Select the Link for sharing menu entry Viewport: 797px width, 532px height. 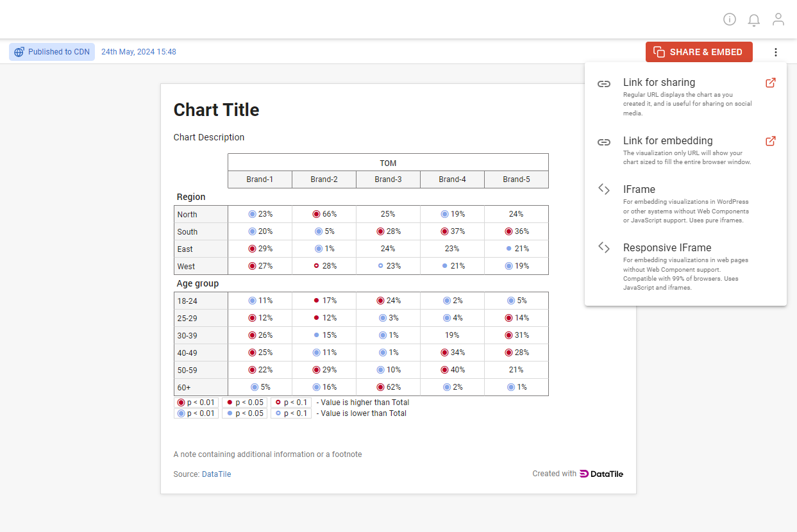pyautogui.click(x=659, y=82)
